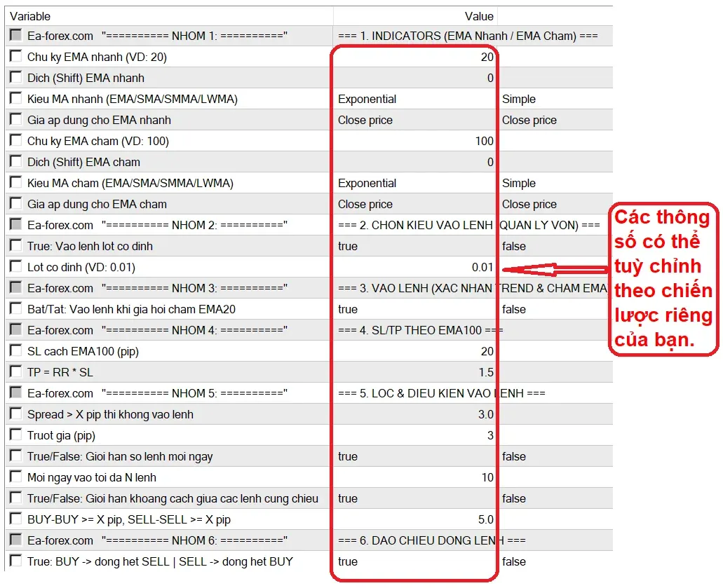723x588 pixels.
Task: Check the Lot co dinh row box
Action: tap(15, 266)
